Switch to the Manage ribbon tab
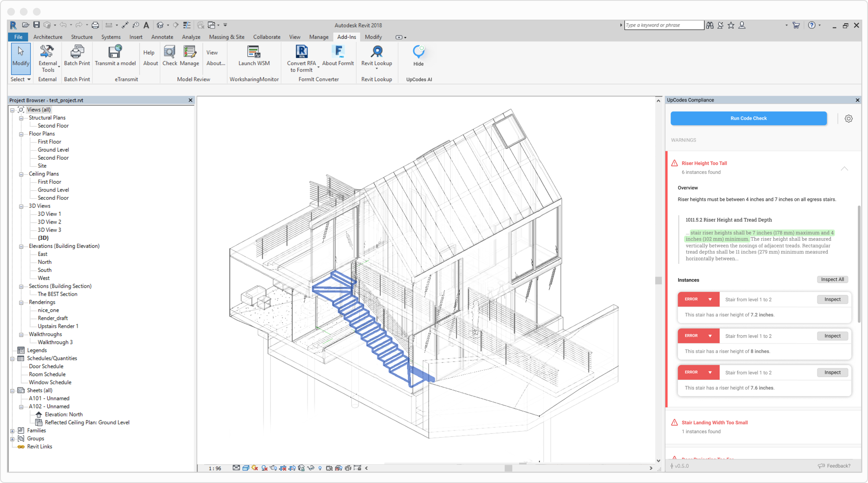This screenshot has width=868, height=483. point(319,37)
